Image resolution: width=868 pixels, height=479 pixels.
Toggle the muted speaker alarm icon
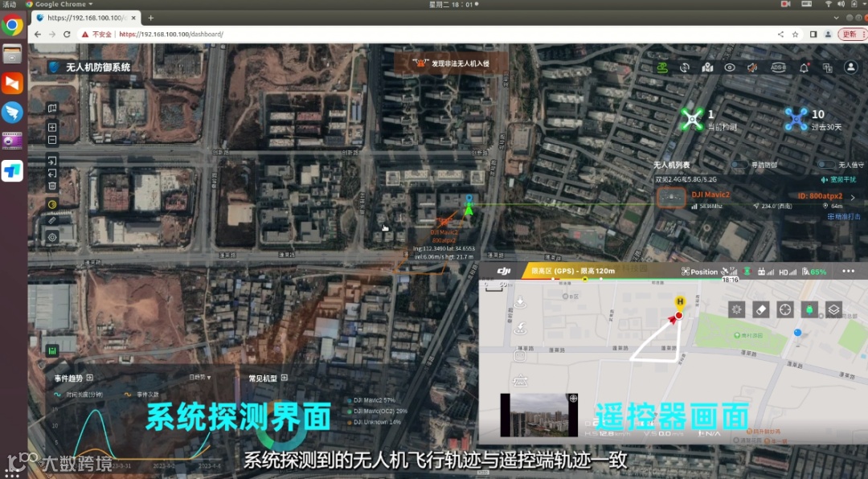click(752, 68)
